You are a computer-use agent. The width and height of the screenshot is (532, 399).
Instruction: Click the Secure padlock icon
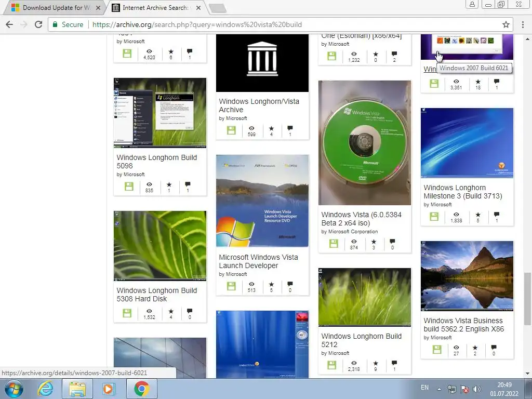click(55, 24)
